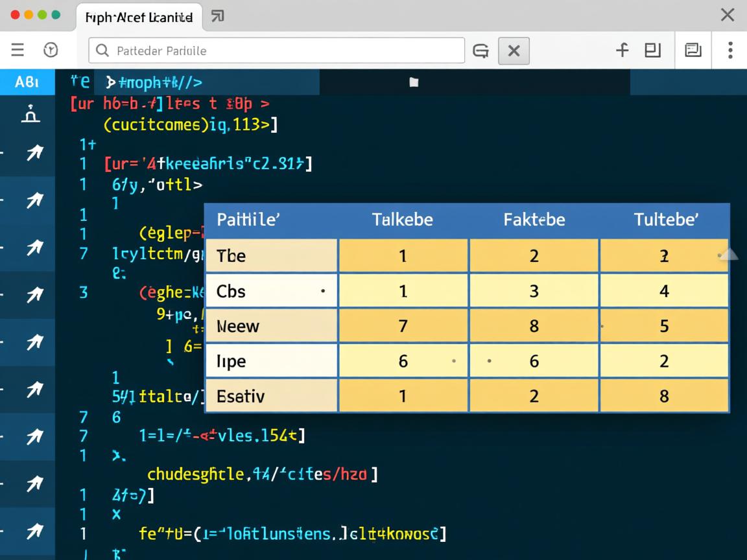The image size is (747, 560).
Task: Click the new-tab arrow icon beside the window tab
Action: tap(218, 16)
